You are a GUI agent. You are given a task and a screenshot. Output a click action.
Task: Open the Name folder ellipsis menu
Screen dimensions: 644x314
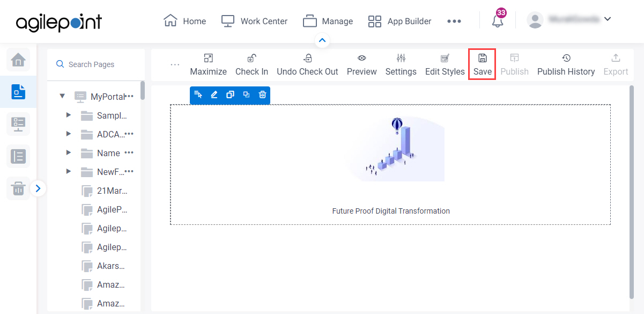[129, 153]
